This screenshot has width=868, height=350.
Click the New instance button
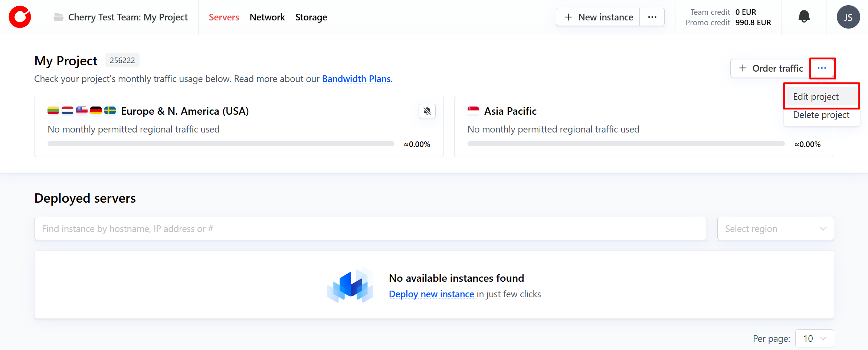[x=598, y=17]
